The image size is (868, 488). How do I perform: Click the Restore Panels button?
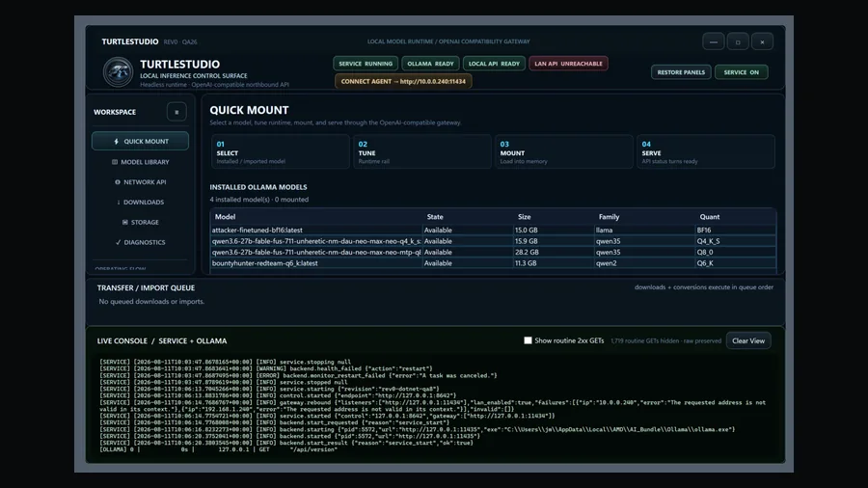(x=681, y=72)
